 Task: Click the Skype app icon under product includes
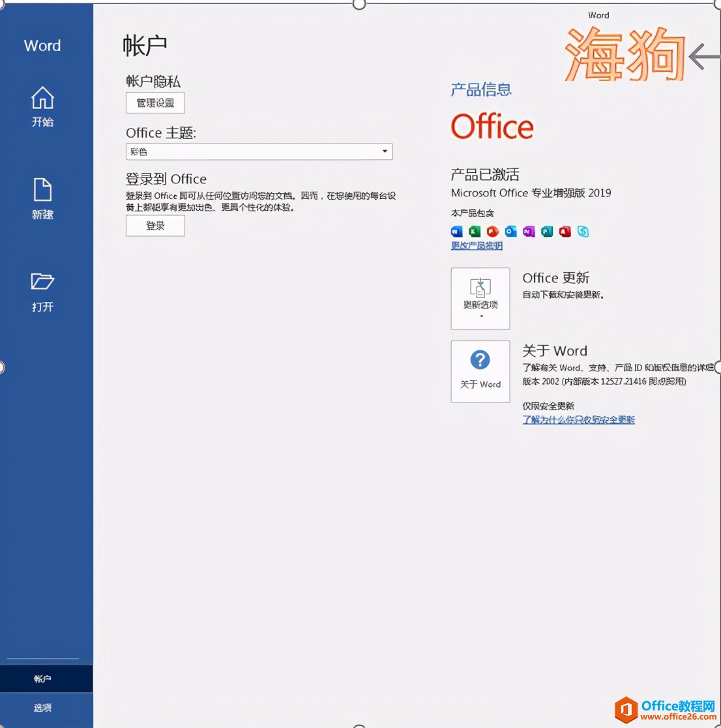point(583,231)
